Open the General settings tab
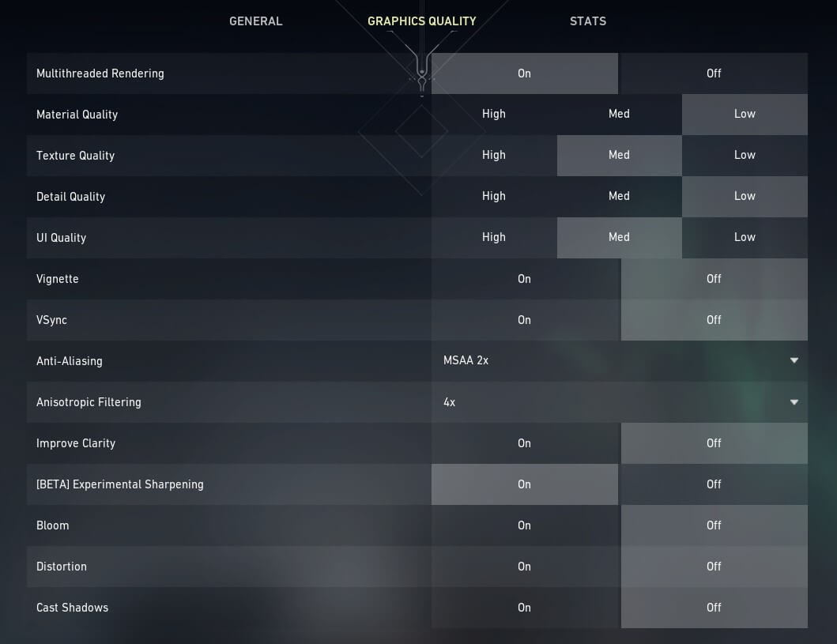 255,21
